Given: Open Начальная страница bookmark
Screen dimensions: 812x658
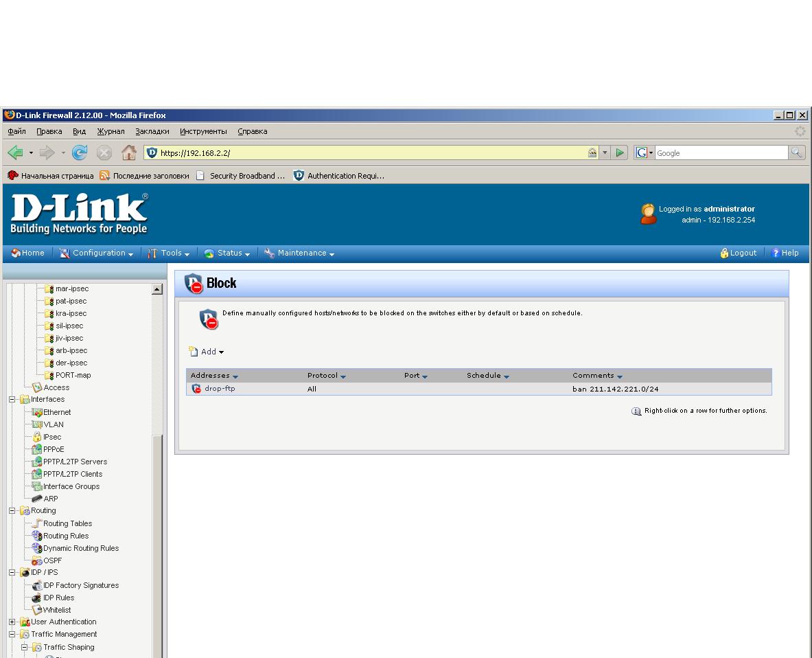Looking at the screenshot, I should point(50,176).
